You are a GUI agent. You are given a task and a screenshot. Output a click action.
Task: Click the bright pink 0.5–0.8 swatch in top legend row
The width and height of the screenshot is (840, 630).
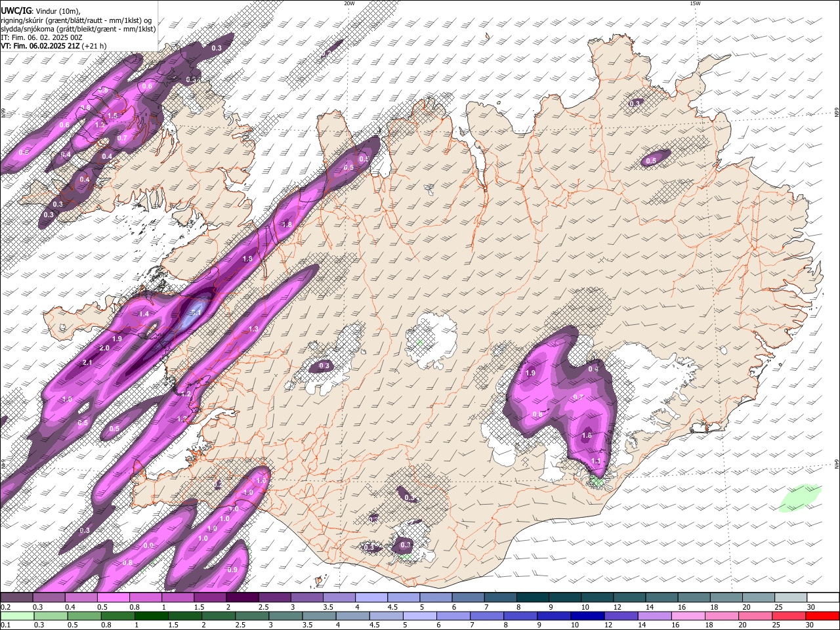[x=113, y=598]
